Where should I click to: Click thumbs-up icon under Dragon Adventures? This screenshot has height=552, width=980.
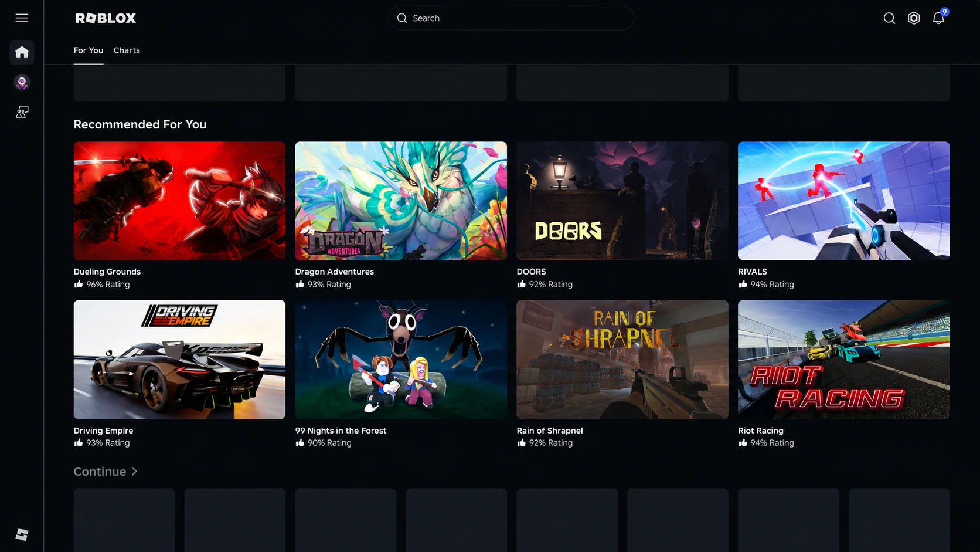pyautogui.click(x=300, y=284)
